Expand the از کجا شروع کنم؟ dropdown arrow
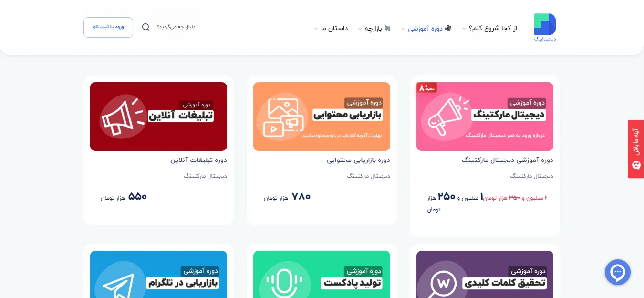The height and width of the screenshot is (298, 644). [x=464, y=29]
